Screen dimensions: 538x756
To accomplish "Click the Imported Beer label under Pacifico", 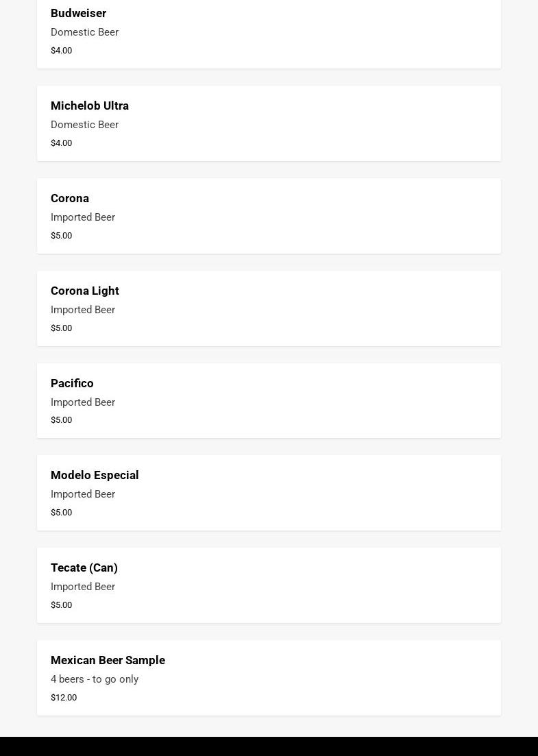I will pyautogui.click(x=83, y=402).
